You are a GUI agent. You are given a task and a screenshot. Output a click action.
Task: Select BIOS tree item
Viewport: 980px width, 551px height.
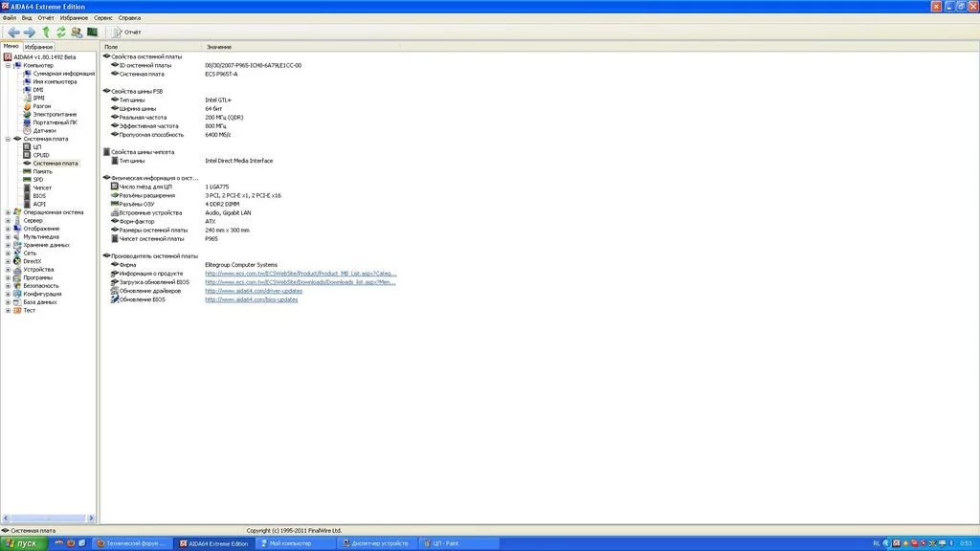pyautogui.click(x=39, y=195)
